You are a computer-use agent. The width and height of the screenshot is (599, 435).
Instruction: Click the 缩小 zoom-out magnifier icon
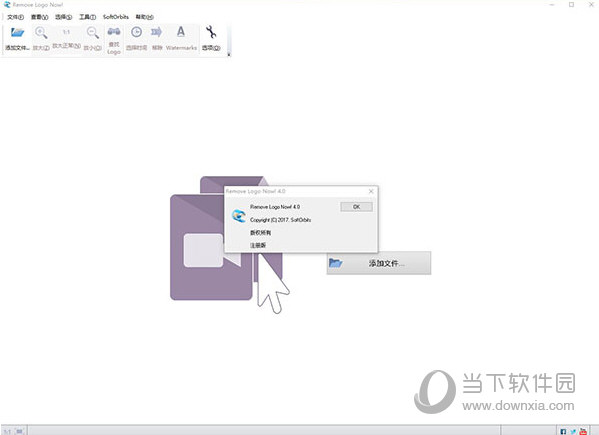[x=92, y=33]
